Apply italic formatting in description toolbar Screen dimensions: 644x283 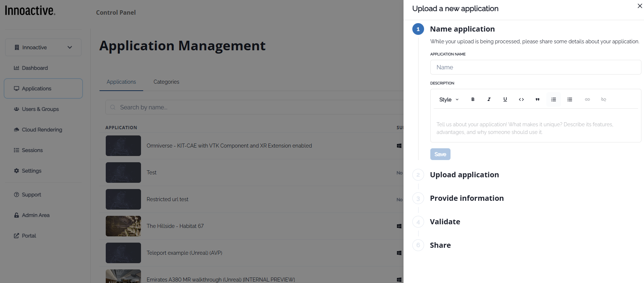click(489, 99)
